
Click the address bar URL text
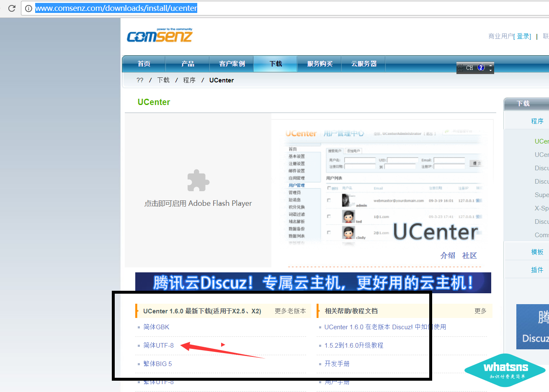(x=116, y=8)
